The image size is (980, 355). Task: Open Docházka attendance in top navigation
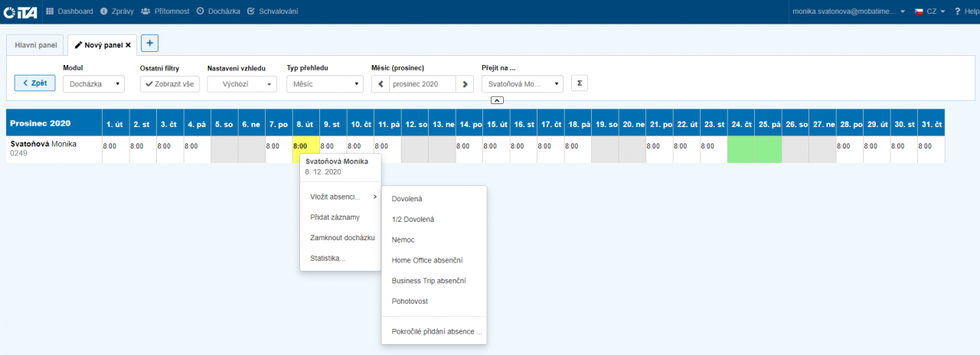click(218, 11)
